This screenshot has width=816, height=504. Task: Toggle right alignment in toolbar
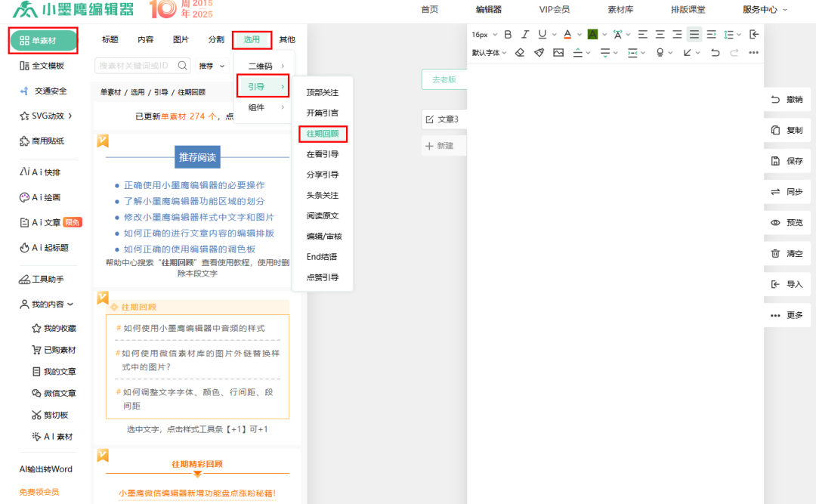click(677, 34)
